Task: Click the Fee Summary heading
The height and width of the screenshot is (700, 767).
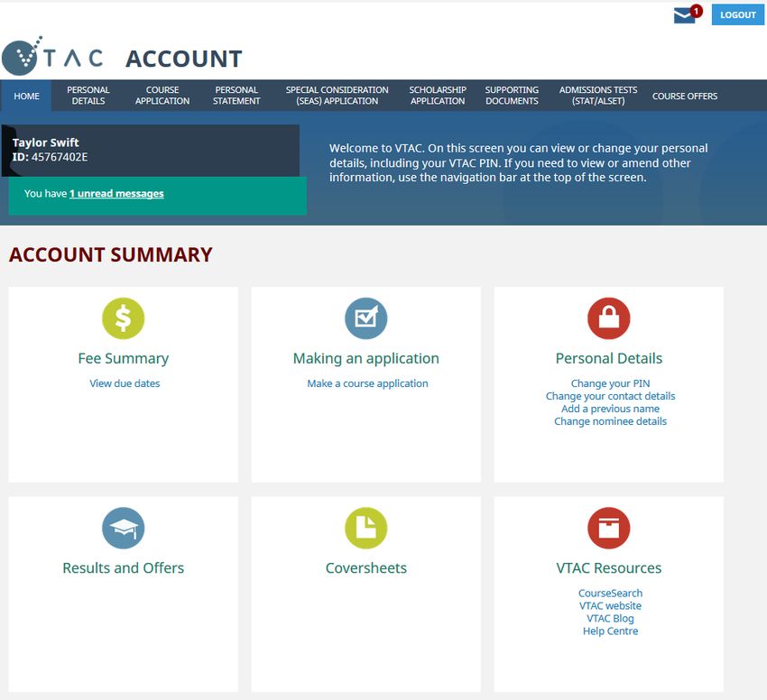Action: click(x=124, y=358)
